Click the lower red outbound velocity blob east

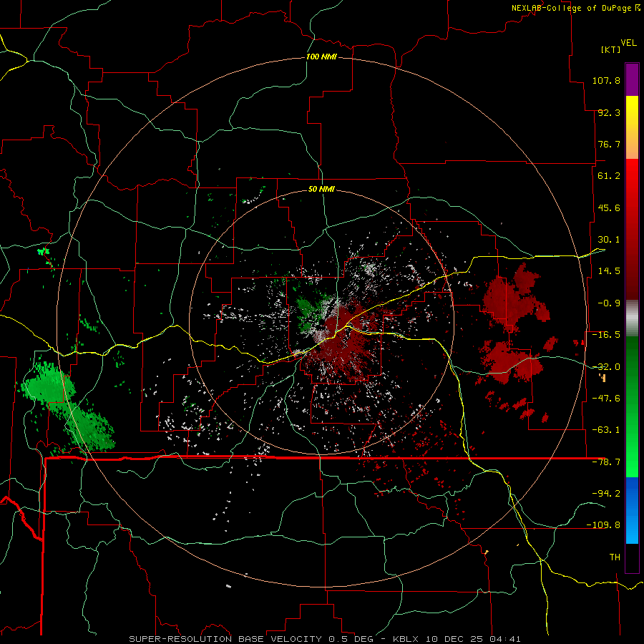[509, 361]
